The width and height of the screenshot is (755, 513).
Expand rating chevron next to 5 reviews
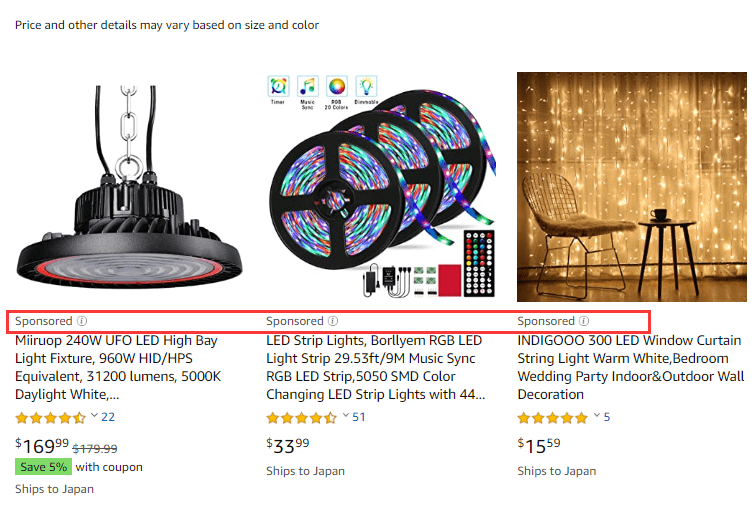(x=597, y=415)
